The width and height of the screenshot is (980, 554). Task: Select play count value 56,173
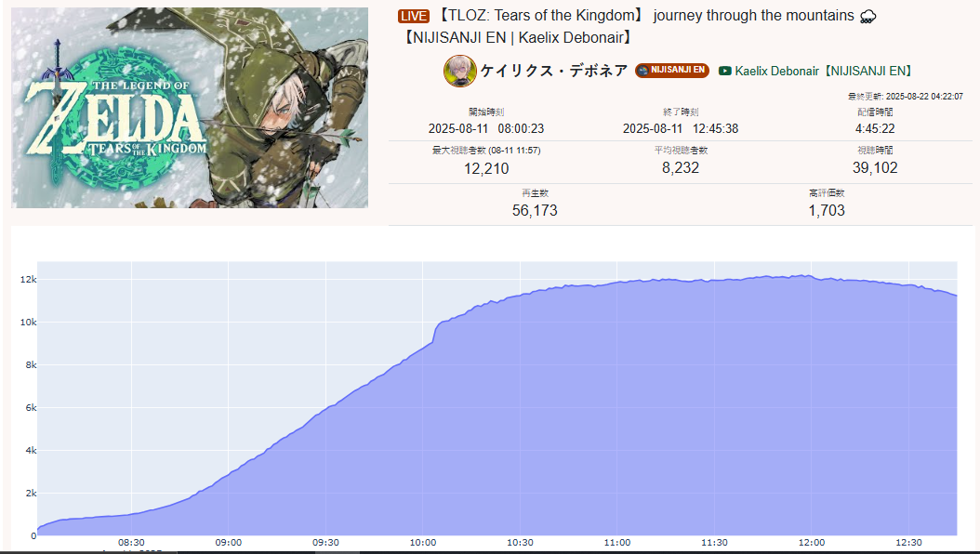coord(535,210)
